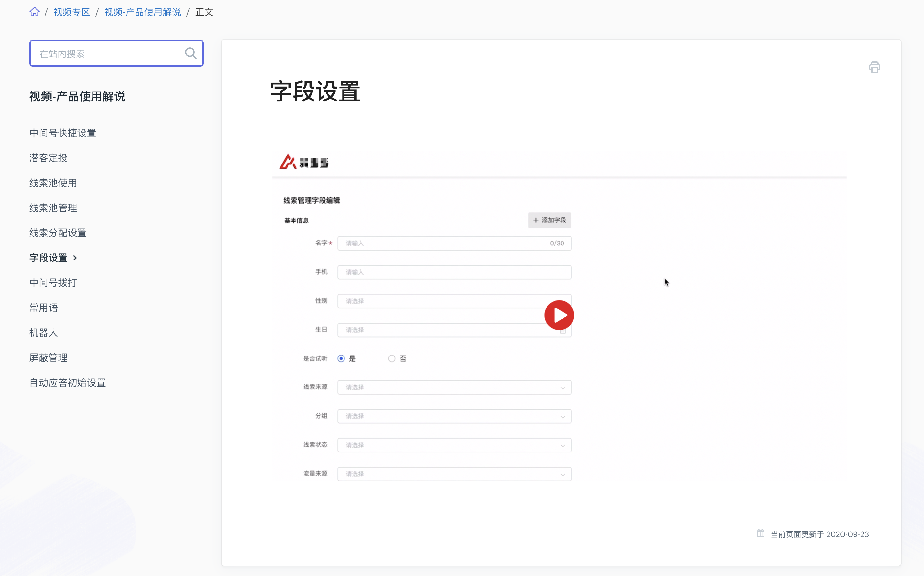The height and width of the screenshot is (576, 924).
Task: Click chevron next to 字段设置
Action: pos(75,258)
